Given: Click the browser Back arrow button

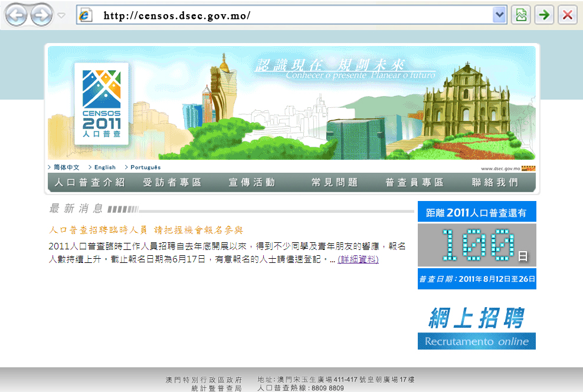Looking at the screenshot, I should [x=17, y=15].
